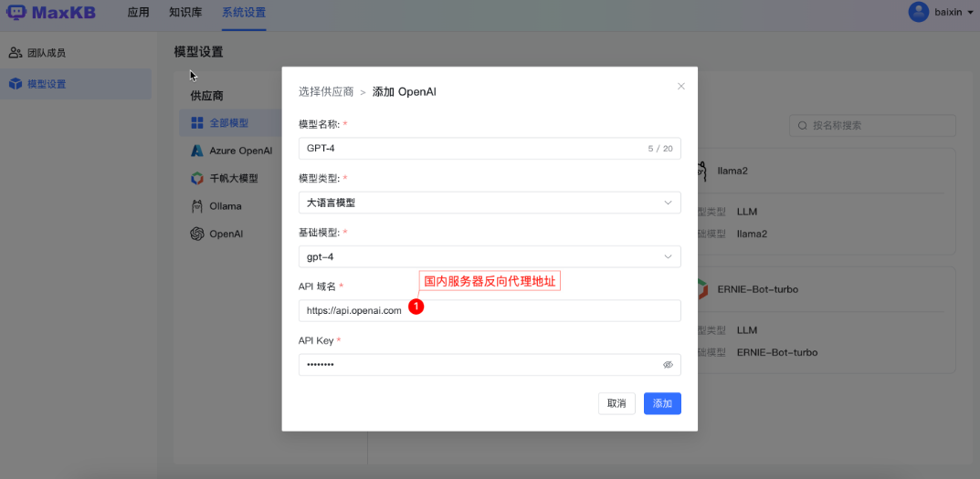980x479 pixels.
Task: Click the 团队成员 people icon
Action: pos(15,53)
